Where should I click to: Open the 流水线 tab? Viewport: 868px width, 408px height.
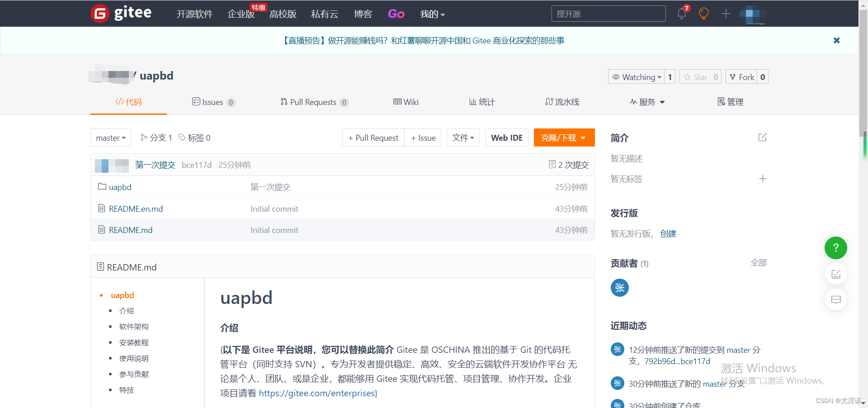[x=562, y=102]
